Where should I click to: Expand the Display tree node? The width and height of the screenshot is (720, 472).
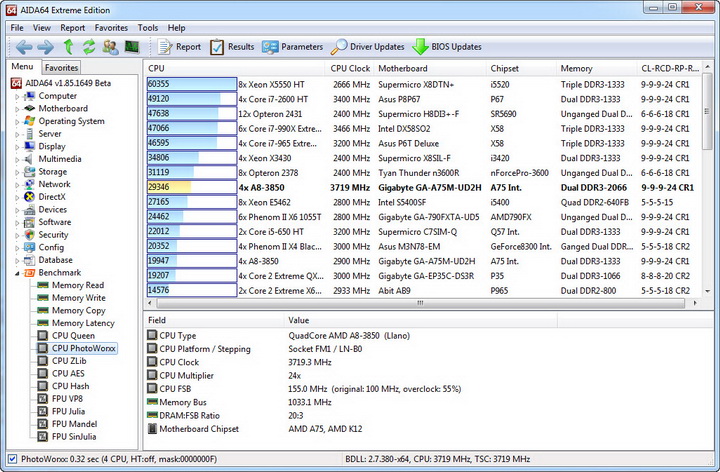coord(17,147)
